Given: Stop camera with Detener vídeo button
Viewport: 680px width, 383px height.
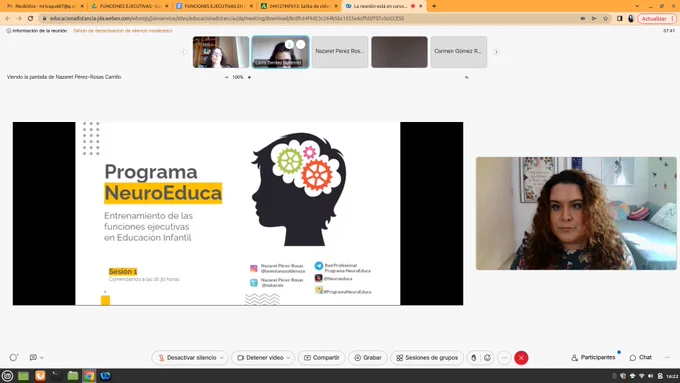Looking at the screenshot, I should pos(260,358).
